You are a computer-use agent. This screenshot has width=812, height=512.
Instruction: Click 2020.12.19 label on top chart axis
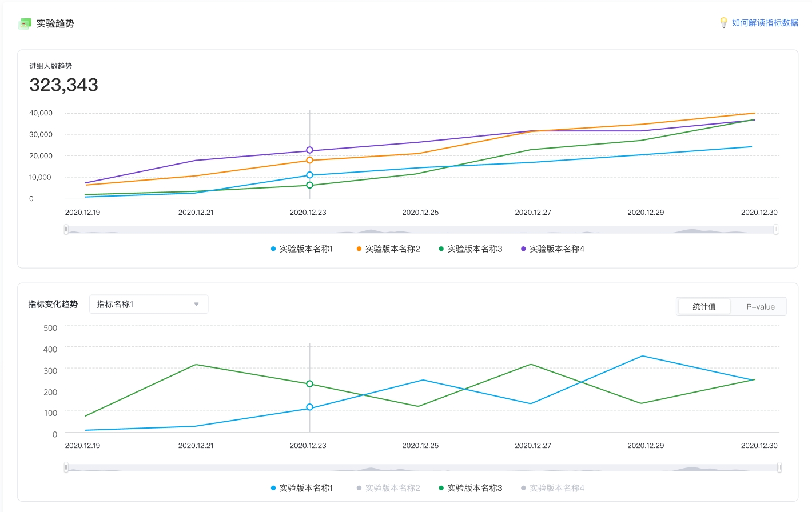[82, 212]
